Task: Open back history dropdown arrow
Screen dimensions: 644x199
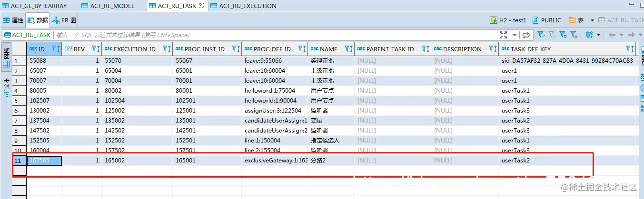Action: pyautogui.click(x=621, y=35)
